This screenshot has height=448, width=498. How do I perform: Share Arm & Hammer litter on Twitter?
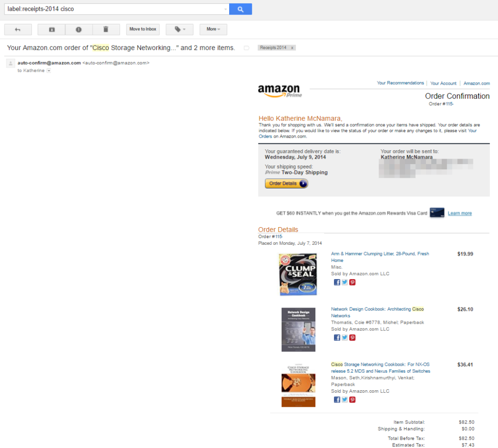345,282
